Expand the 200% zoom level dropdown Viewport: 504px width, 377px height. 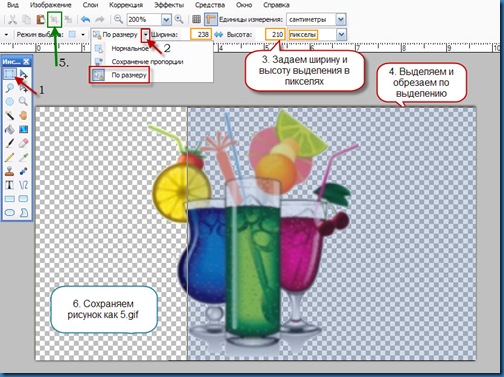pyautogui.click(x=166, y=20)
